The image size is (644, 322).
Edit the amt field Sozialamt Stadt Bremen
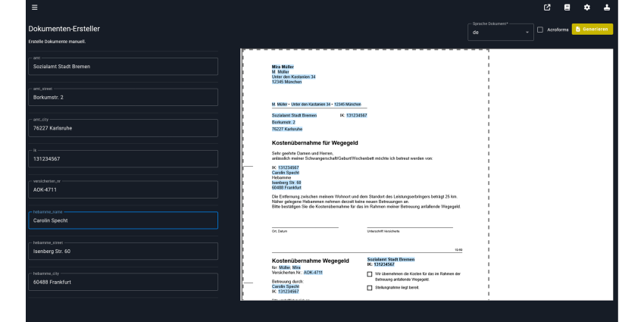[x=123, y=67]
